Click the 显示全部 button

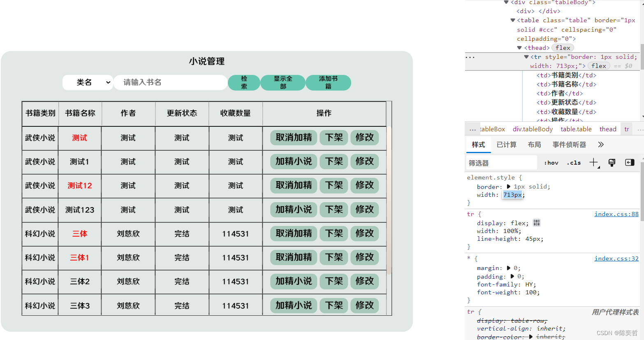click(x=283, y=82)
